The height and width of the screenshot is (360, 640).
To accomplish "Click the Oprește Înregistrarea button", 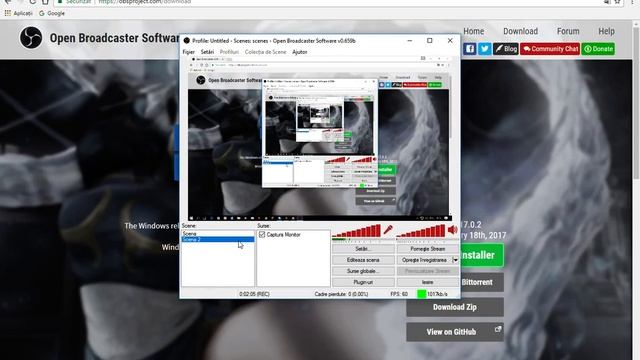I will [424, 260].
